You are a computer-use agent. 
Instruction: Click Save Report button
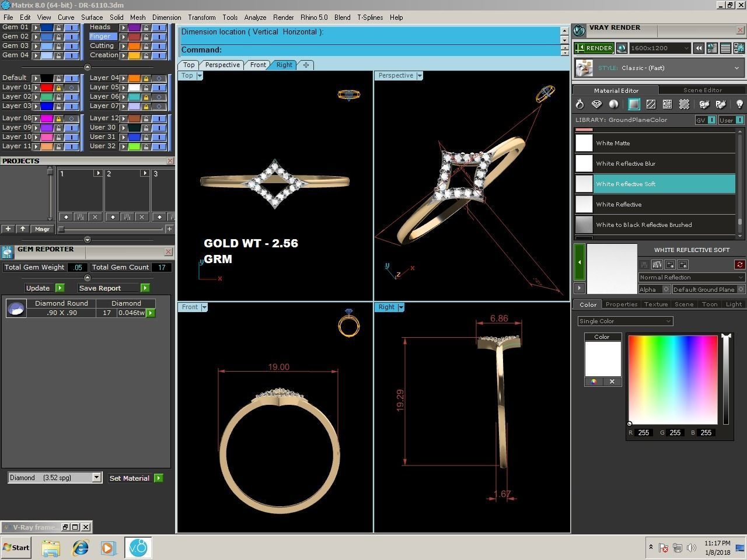click(100, 288)
